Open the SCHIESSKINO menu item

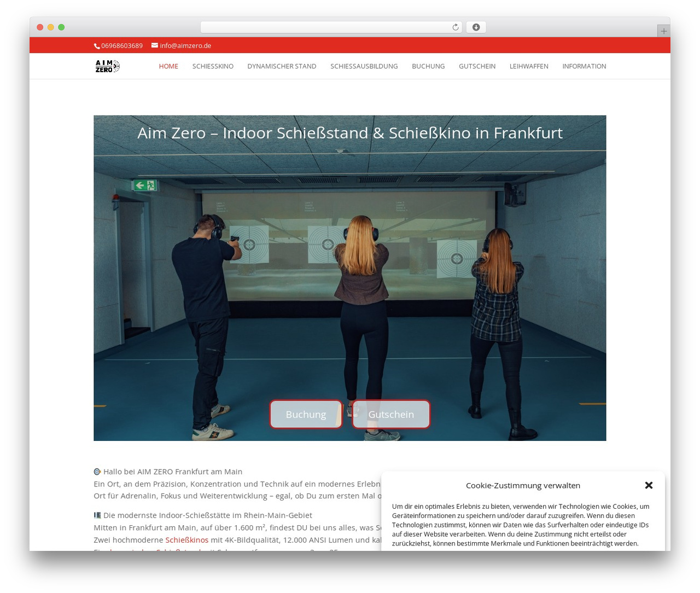coord(213,66)
